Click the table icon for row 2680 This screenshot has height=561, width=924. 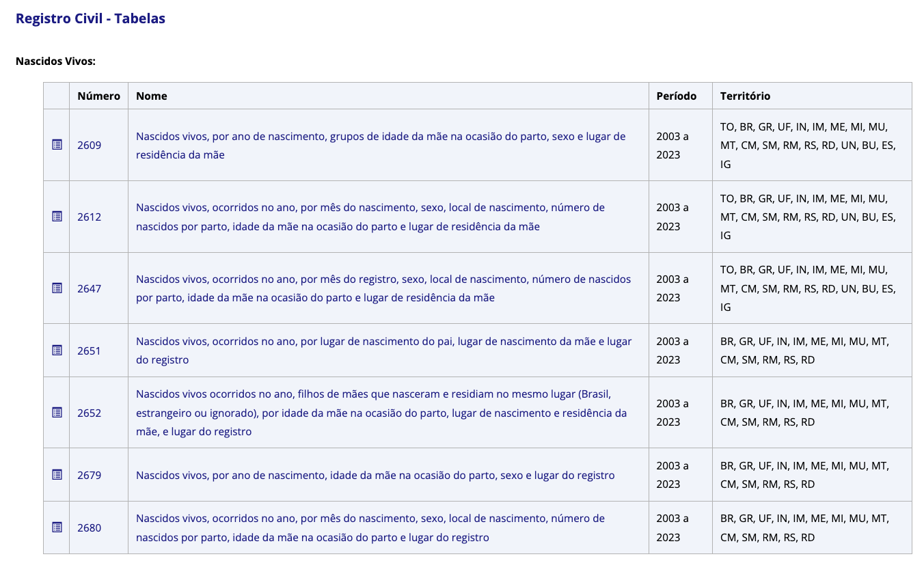(x=57, y=528)
